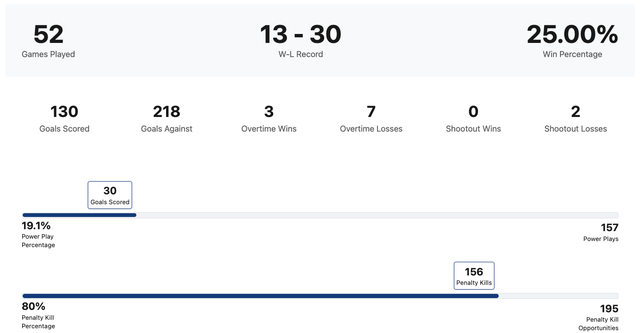Click the Shootout Losses stat showing 2

576,112
